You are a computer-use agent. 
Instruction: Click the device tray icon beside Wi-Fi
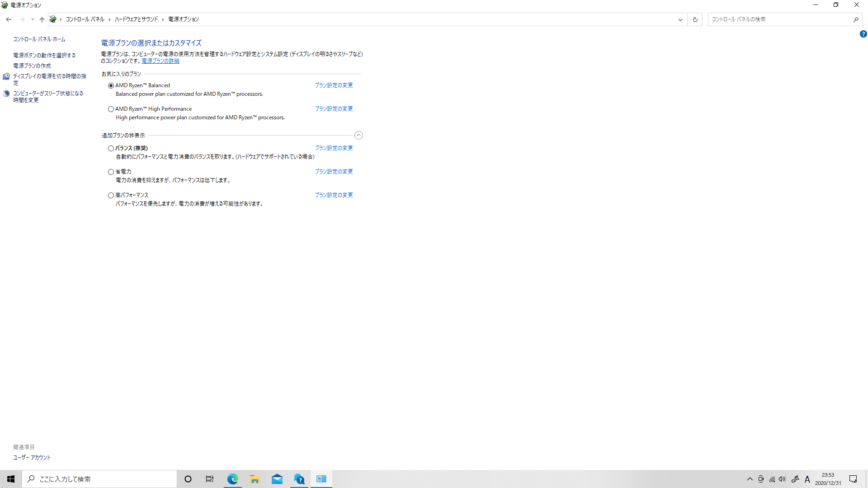coord(761,479)
